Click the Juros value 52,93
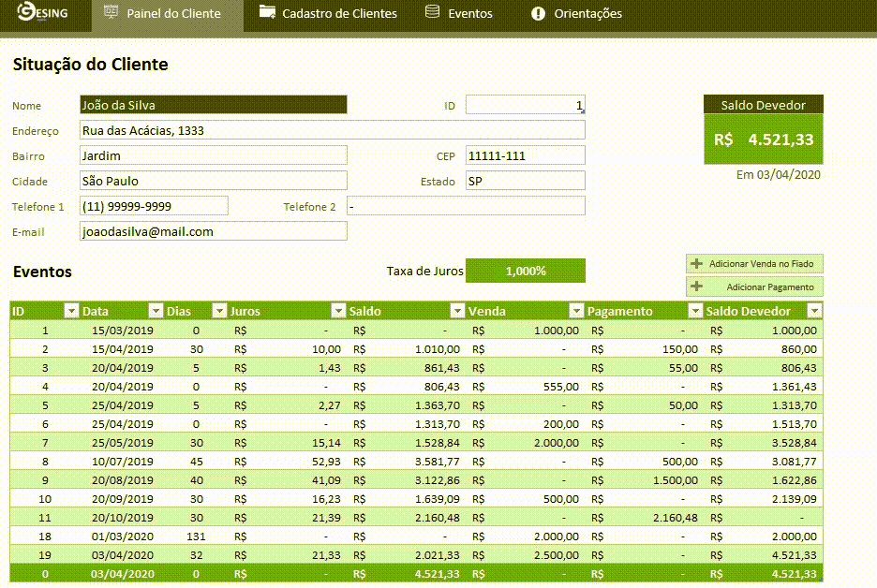This screenshot has width=877, height=588. (x=326, y=461)
